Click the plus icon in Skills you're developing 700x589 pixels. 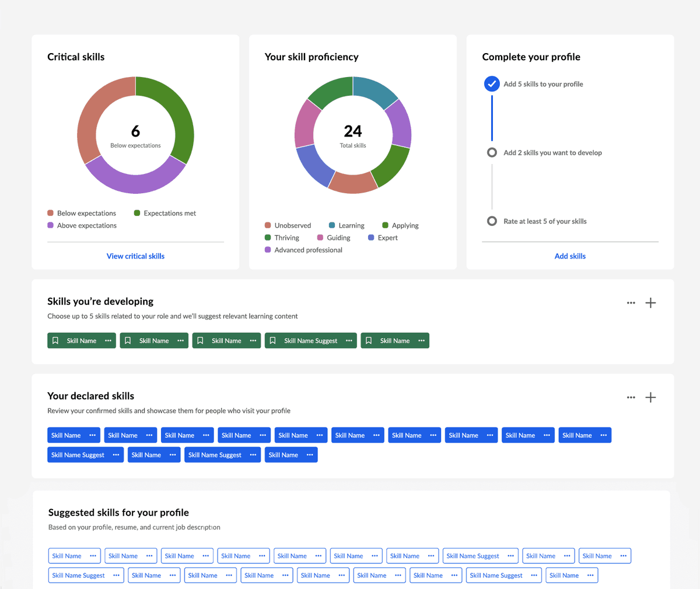tap(650, 303)
